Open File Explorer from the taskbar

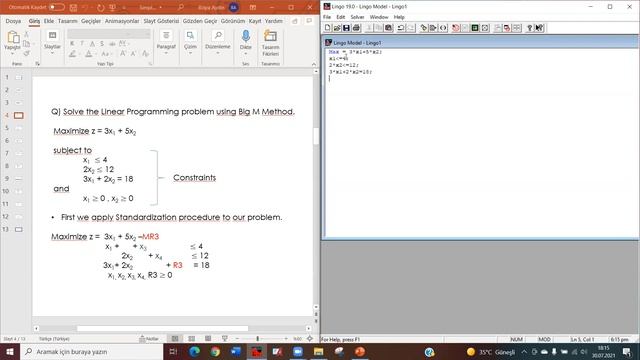319,351
